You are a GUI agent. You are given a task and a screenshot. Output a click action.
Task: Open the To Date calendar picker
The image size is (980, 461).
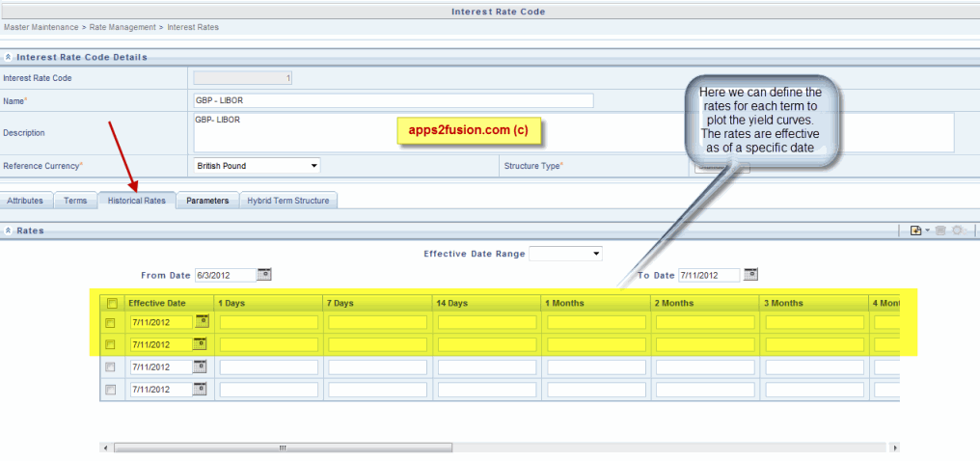[750, 274]
